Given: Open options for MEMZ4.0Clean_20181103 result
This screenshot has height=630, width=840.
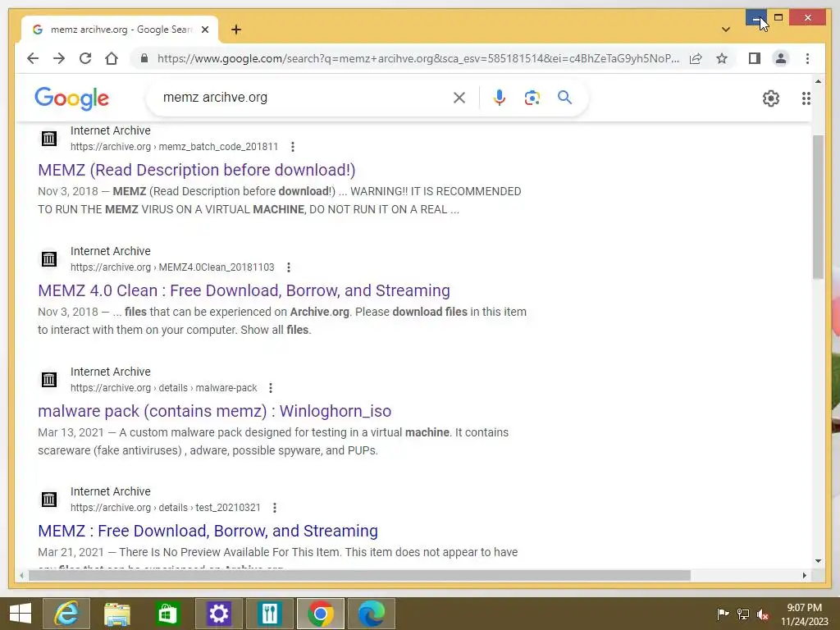Looking at the screenshot, I should pos(289,267).
